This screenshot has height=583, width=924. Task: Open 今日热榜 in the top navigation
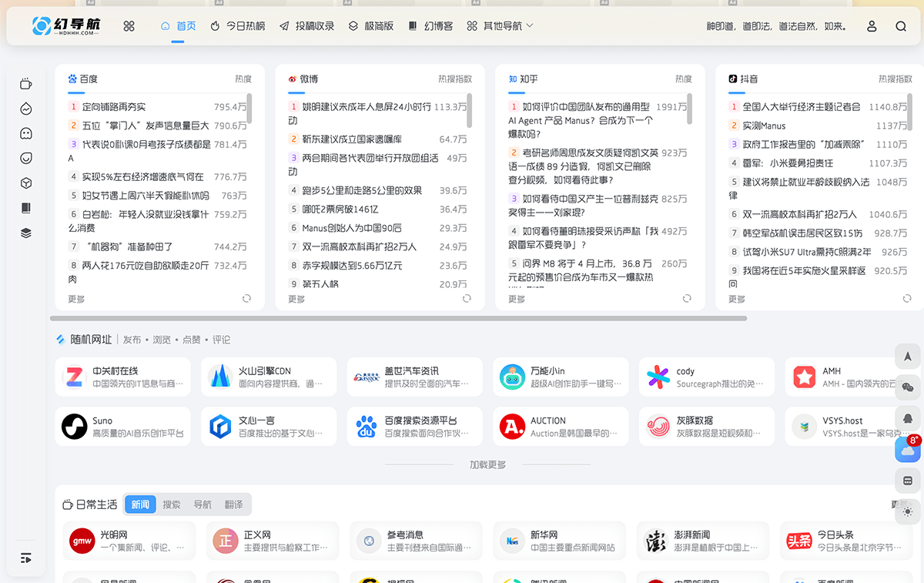(245, 25)
